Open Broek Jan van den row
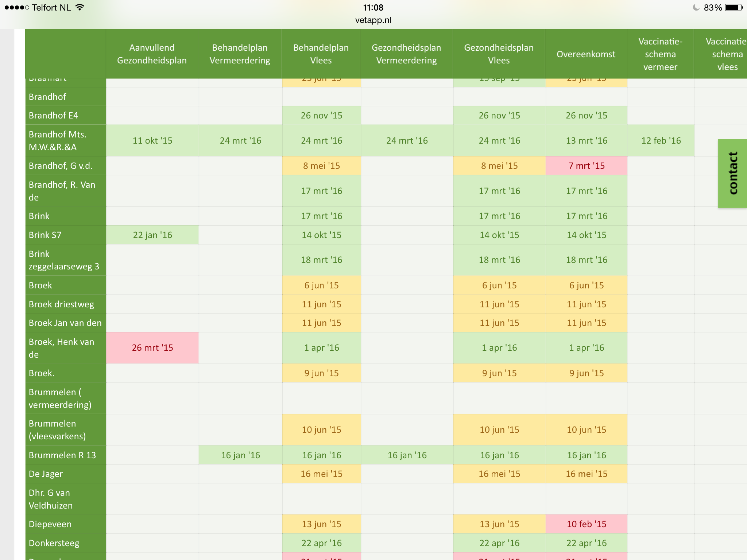The height and width of the screenshot is (560, 747). pos(66,323)
